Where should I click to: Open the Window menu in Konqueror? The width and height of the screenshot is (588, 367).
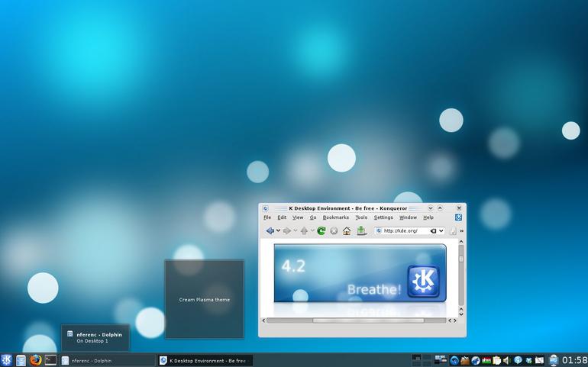pyautogui.click(x=408, y=217)
